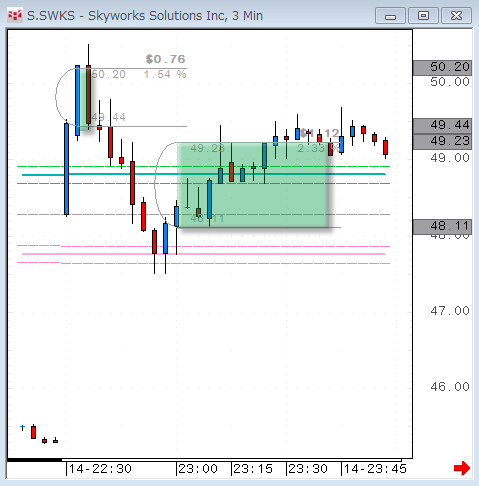Click the 14-23:45 time axis label
The height and width of the screenshot is (486, 479).
(375, 469)
